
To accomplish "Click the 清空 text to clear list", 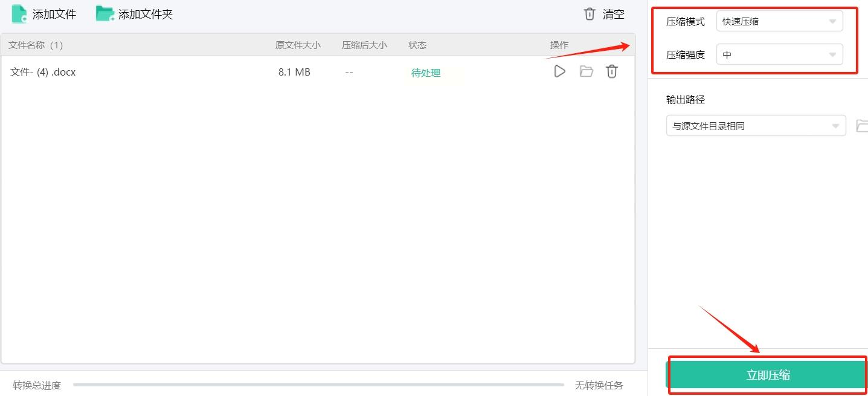I will (x=614, y=15).
